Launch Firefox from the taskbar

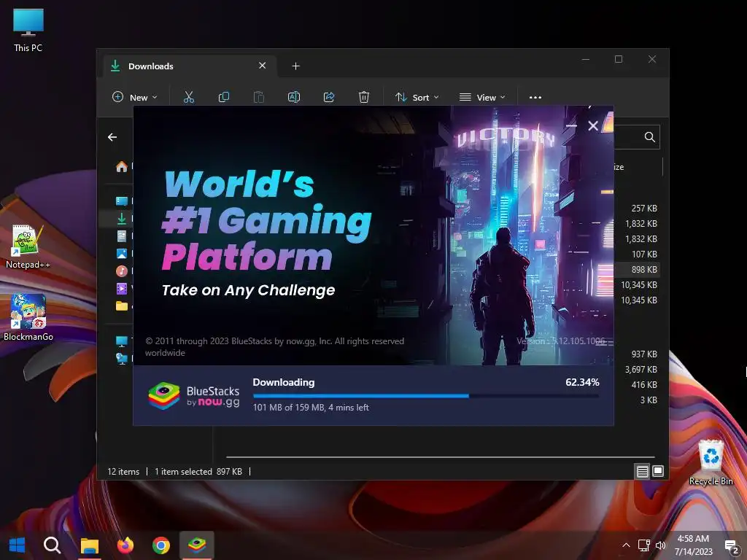tap(125, 545)
